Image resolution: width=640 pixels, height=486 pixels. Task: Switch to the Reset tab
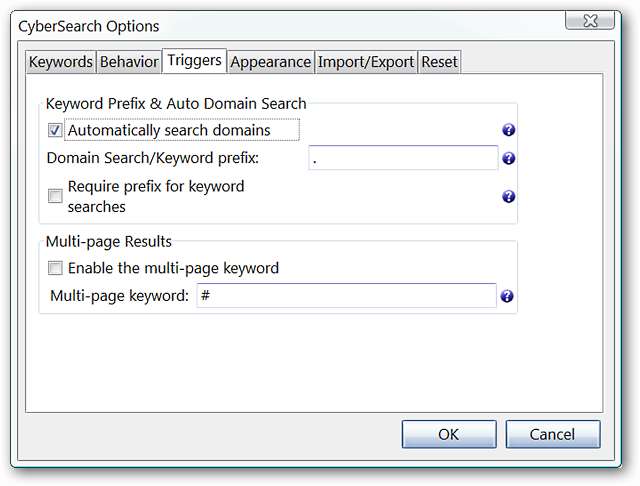439,62
